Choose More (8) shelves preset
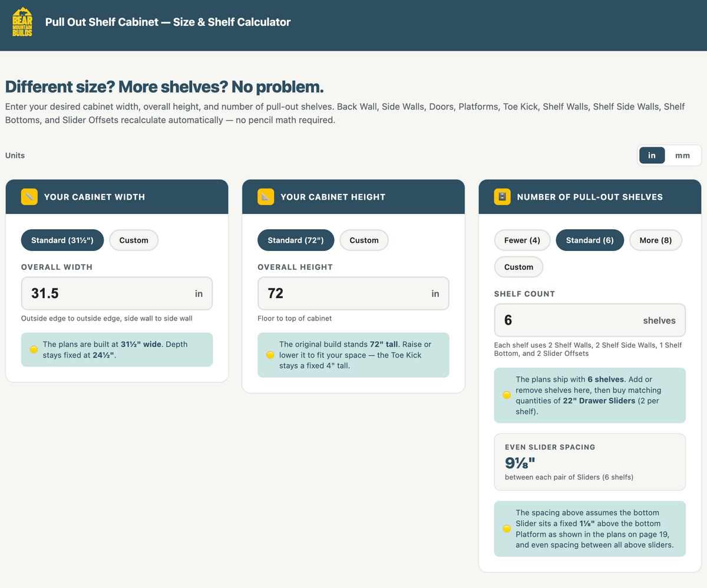The width and height of the screenshot is (707, 588). (x=656, y=240)
